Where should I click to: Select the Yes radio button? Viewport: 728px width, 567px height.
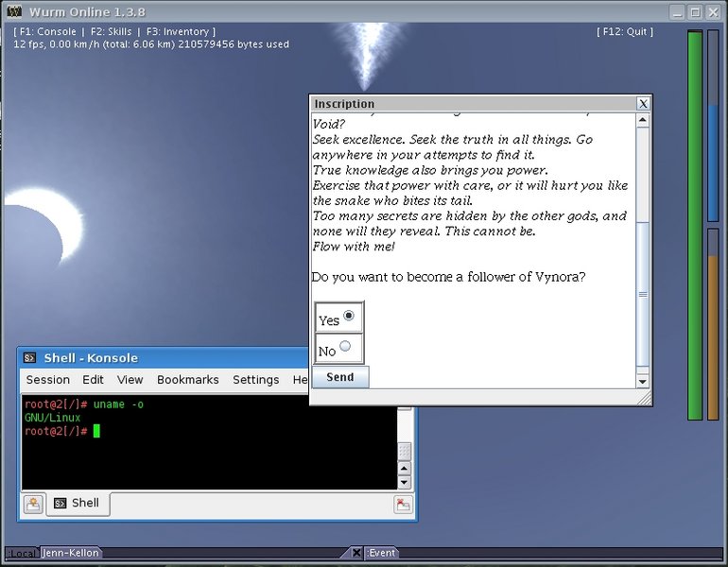click(348, 316)
